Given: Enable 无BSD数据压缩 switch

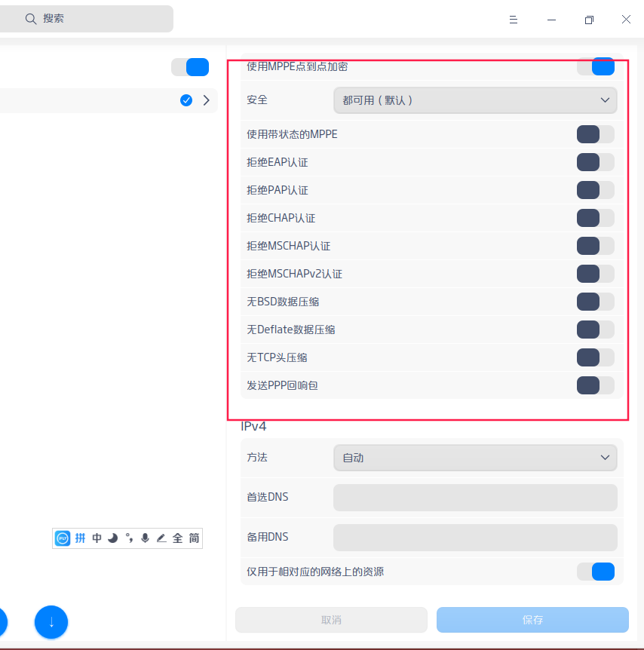Looking at the screenshot, I should (596, 302).
